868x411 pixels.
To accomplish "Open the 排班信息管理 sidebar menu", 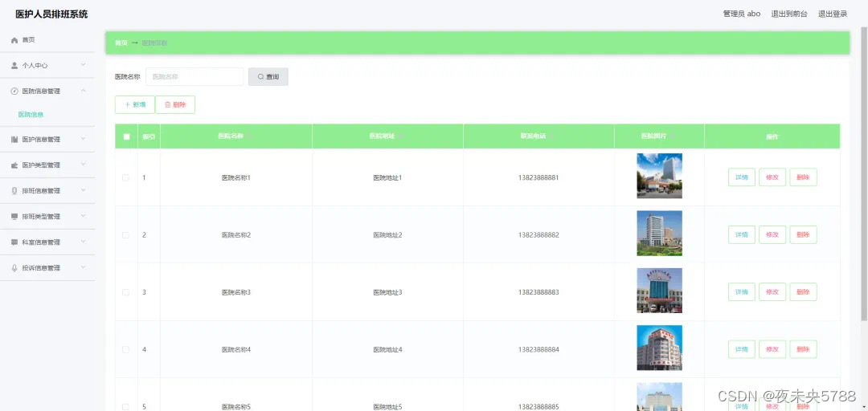I will click(47, 191).
